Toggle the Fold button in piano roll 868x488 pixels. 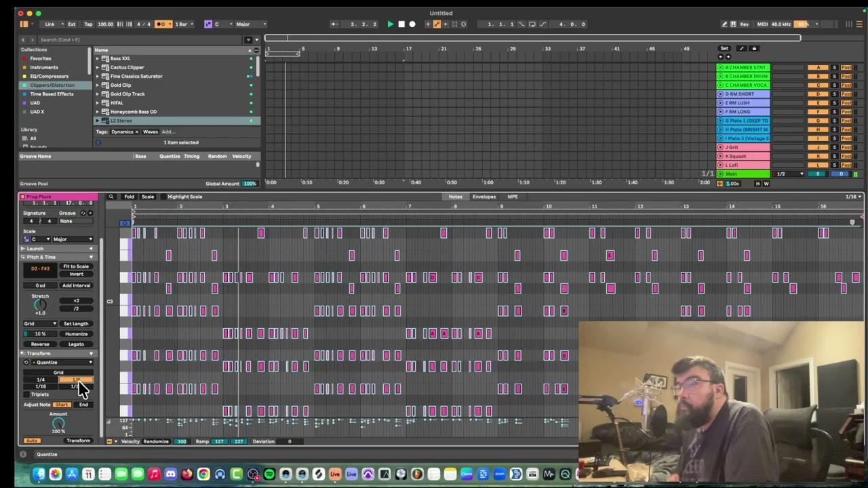(x=129, y=197)
